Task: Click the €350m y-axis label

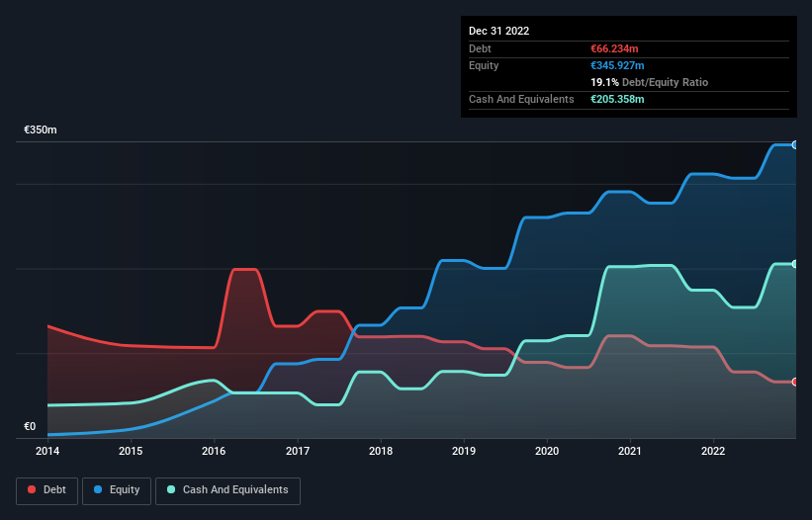Action: 41,130
